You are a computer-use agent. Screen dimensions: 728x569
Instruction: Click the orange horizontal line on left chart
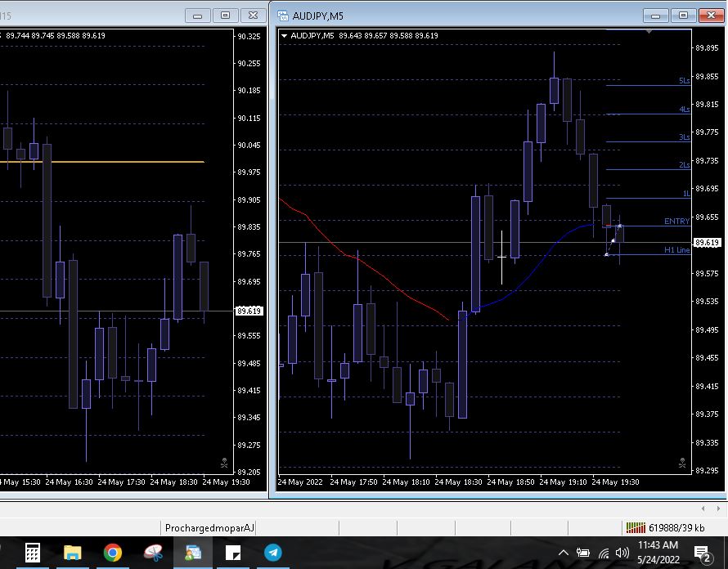123,162
